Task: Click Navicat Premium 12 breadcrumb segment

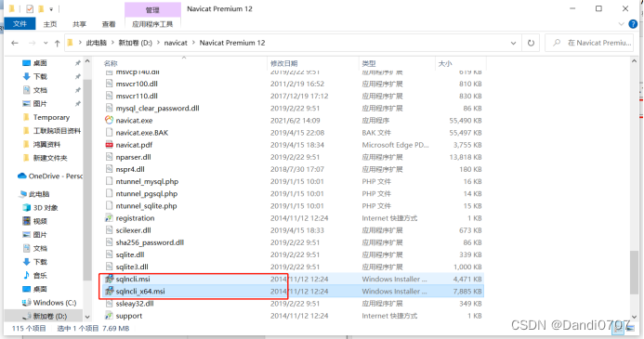Action: (232, 43)
